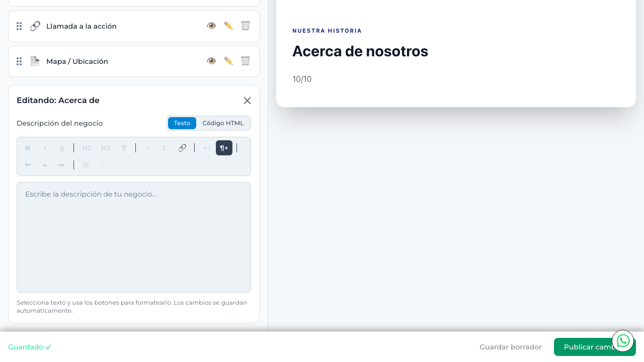
Task: Switch editor to Texto mode
Action: click(182, 123)
